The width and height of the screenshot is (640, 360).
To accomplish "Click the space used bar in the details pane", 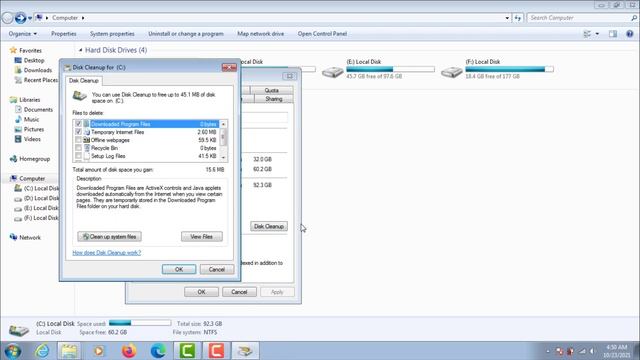I will click(x=140, y=323).
